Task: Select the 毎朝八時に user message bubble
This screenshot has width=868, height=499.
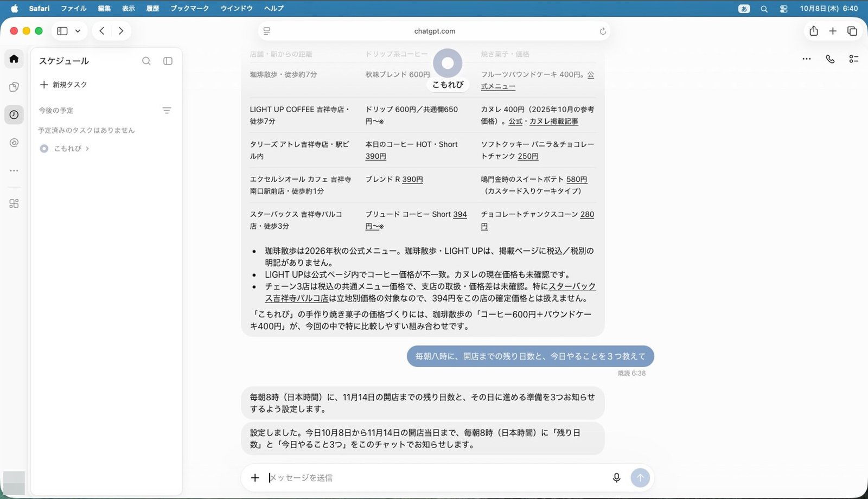Action: tap(530, 356)
